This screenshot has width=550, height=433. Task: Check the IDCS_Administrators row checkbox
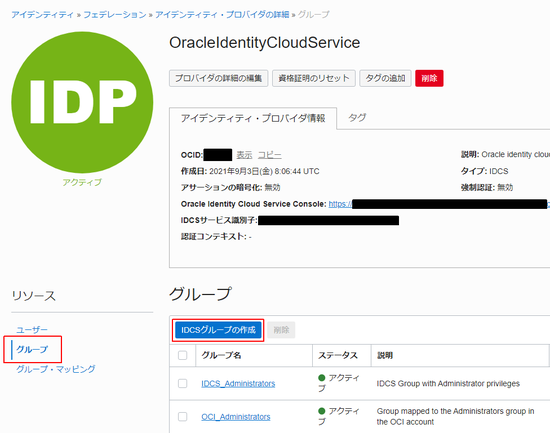point(182,383)
